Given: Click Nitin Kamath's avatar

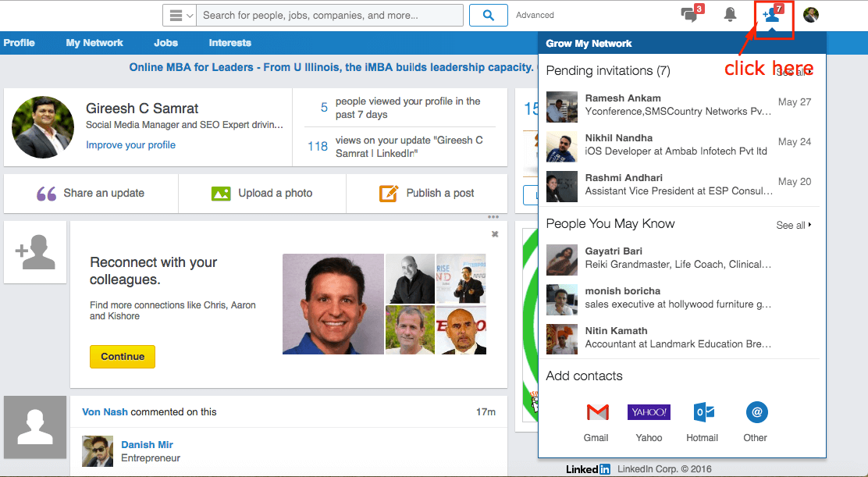Looking at the screenshot, I should point(562,340).
